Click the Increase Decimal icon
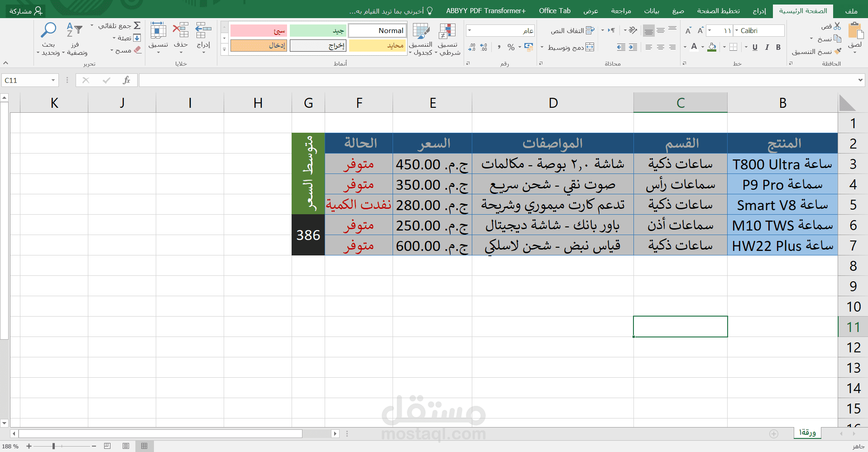The width and height of the screenshot is (868, 452). coord(484,47)
